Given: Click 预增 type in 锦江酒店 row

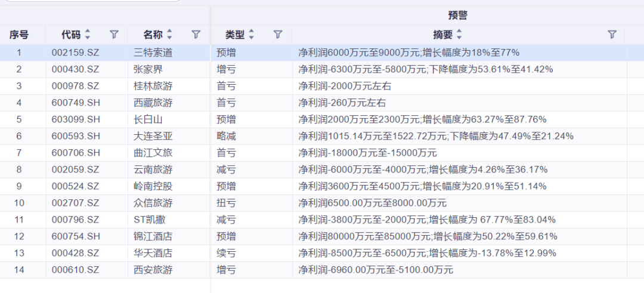Looking at the screenshot, I should 226,236.
